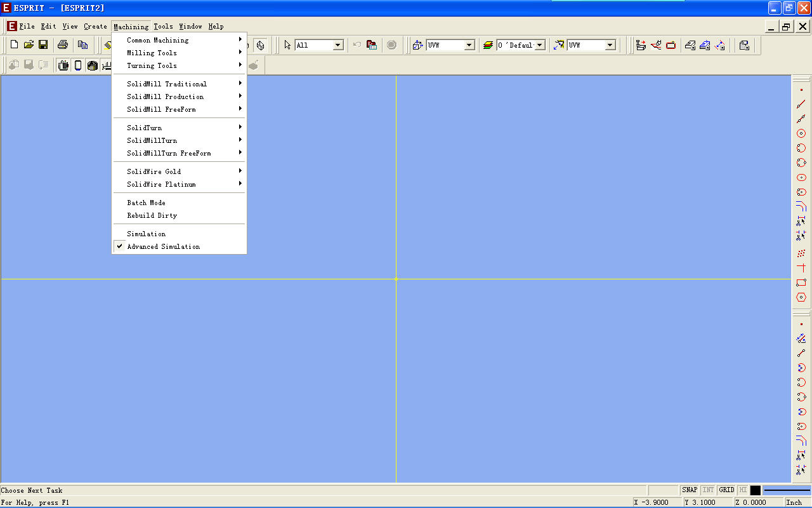This screenshot has width=812, height=508.
Task: Expand SolidWire Gold submenu
Action: [x=179, y=171]
